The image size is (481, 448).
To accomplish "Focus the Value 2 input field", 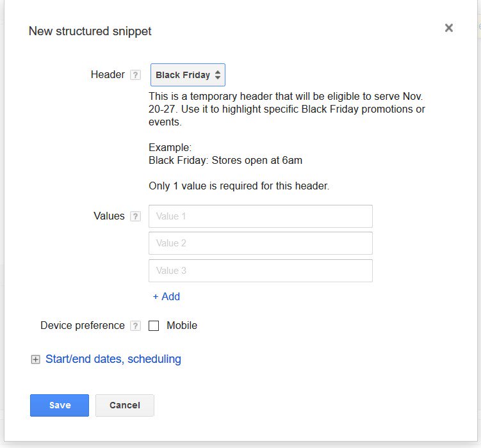I will (x=261, y=243).
